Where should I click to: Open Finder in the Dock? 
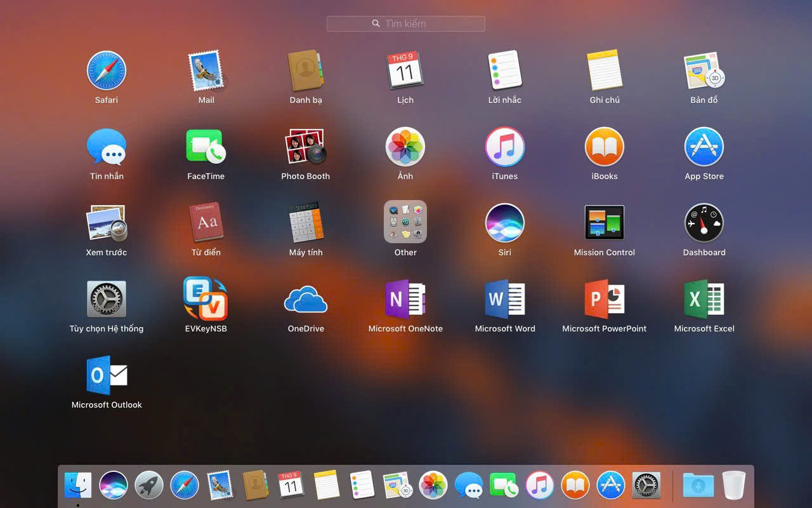click(x=78, y=486)
